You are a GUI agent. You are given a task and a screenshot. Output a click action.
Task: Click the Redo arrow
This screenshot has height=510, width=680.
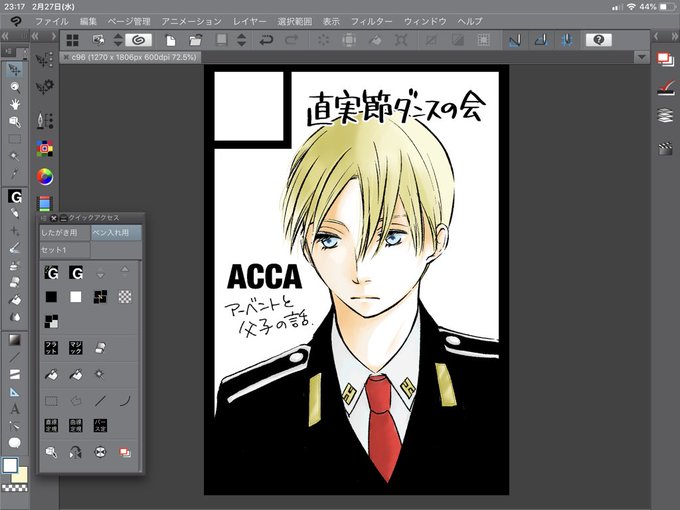click(291, 40)
